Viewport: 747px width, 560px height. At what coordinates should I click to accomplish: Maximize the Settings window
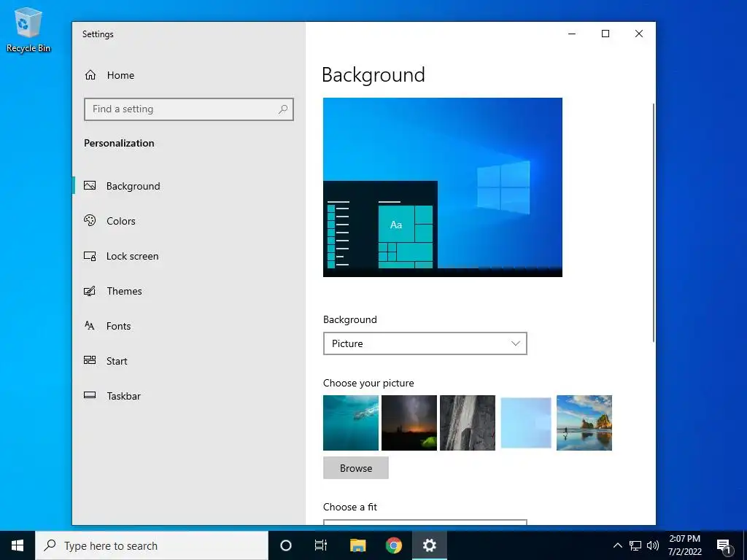pyautogui.click(x=605, y=34)
